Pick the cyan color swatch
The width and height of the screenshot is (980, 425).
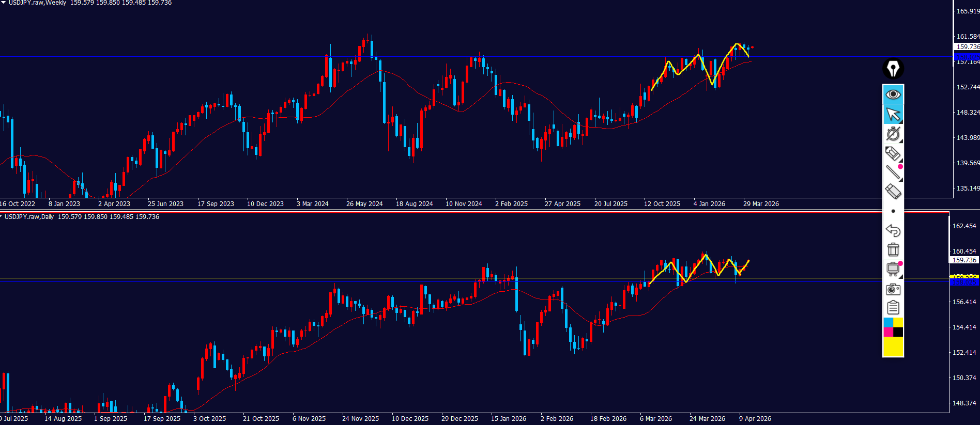888,323
